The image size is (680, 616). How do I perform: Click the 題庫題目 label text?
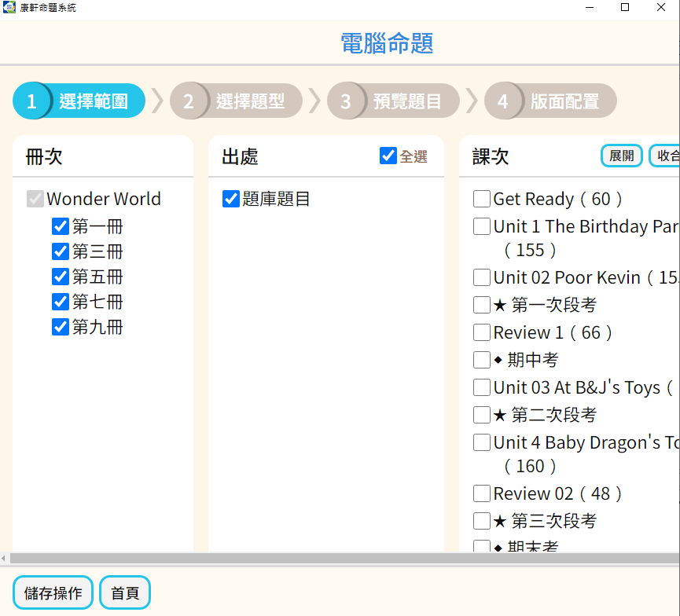point(276,199)
